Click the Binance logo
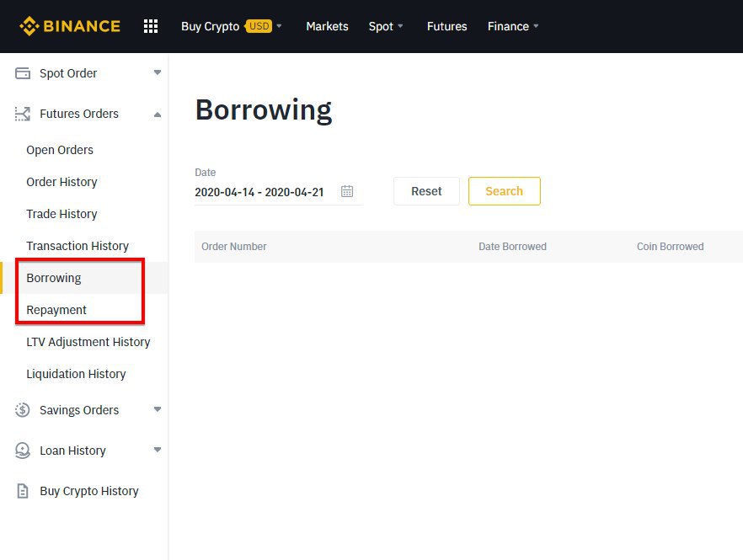The image size is (743, 560). 70,26
